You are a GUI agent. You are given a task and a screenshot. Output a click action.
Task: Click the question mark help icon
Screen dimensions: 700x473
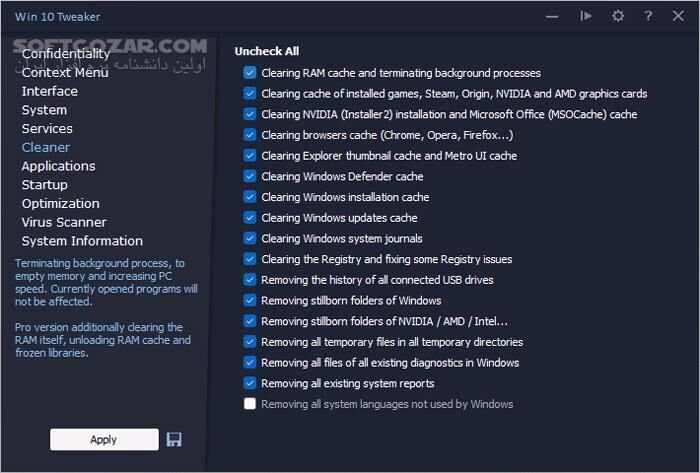[649, 16]
